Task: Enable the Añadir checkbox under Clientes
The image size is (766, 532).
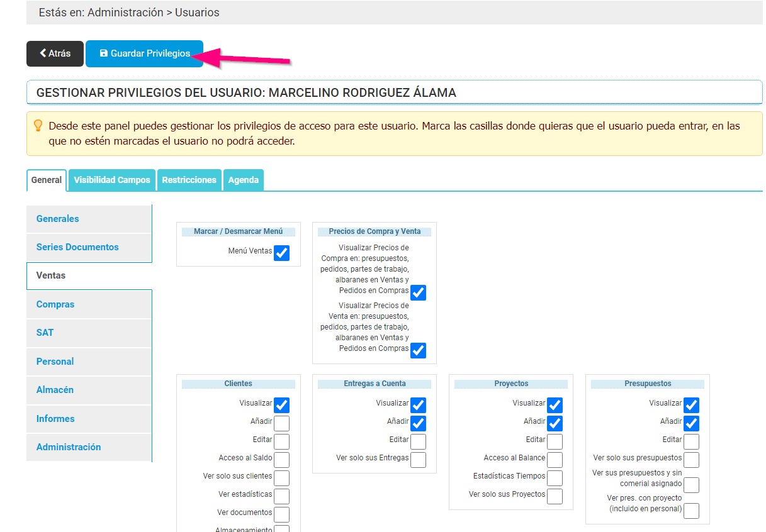Action: click(x=281, y=423)
